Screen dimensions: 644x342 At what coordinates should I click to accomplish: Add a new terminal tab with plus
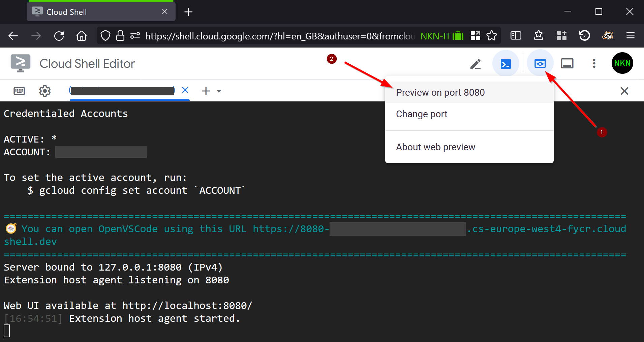(x=206, y=91)
